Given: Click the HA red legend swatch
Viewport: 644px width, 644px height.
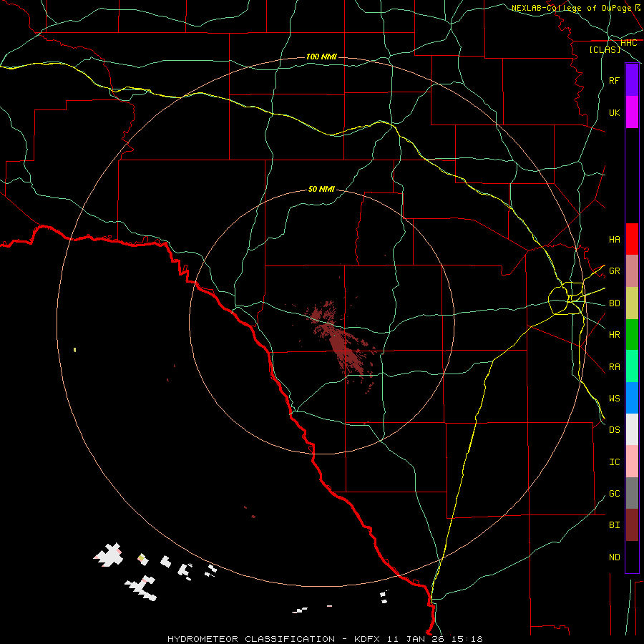Looking at the screenshot, I should tap(632, 239).
